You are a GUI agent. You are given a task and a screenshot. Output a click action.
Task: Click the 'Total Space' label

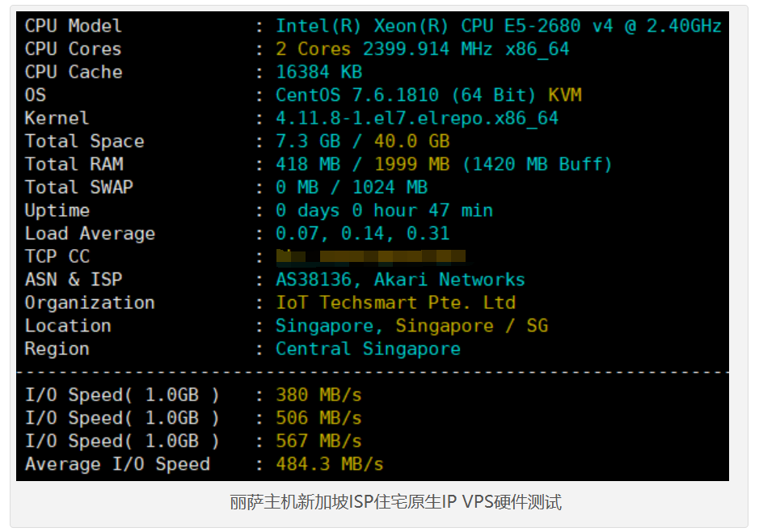[x=84, y=141]
